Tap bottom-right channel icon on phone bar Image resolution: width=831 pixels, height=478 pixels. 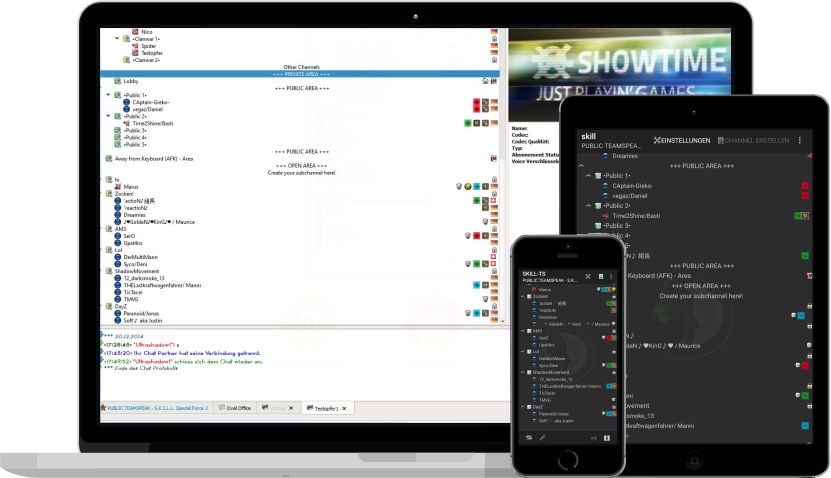[607, 438]
